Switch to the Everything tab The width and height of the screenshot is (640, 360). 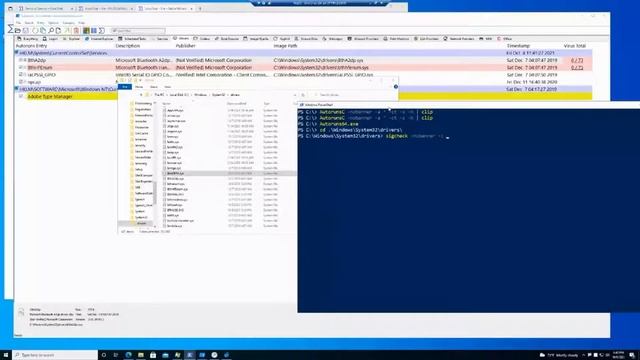tap(28, 39)
